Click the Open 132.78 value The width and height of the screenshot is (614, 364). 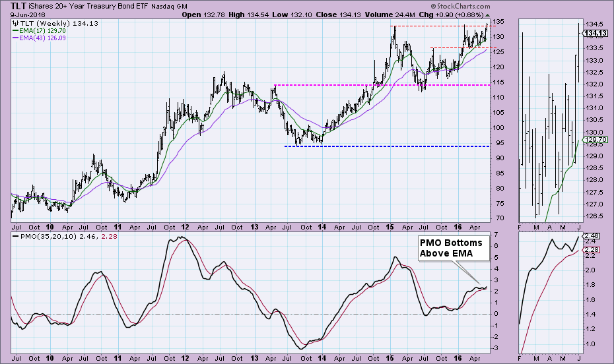tap(203, 15)
